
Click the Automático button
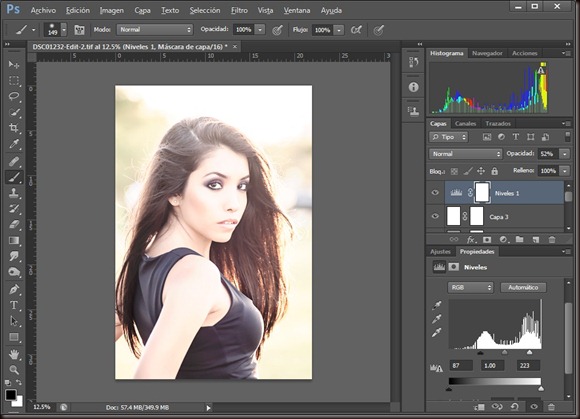point(523,287)
